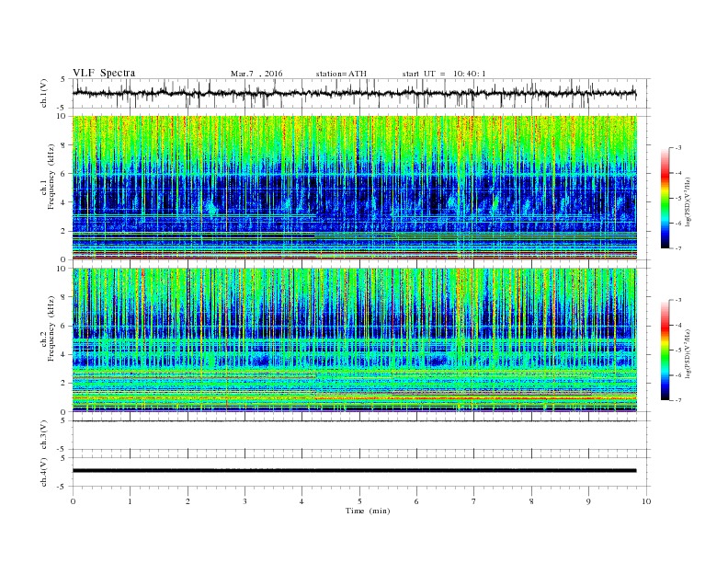Click the x-axis tick label "1"
728x563 pixels.
click(130, 501)
